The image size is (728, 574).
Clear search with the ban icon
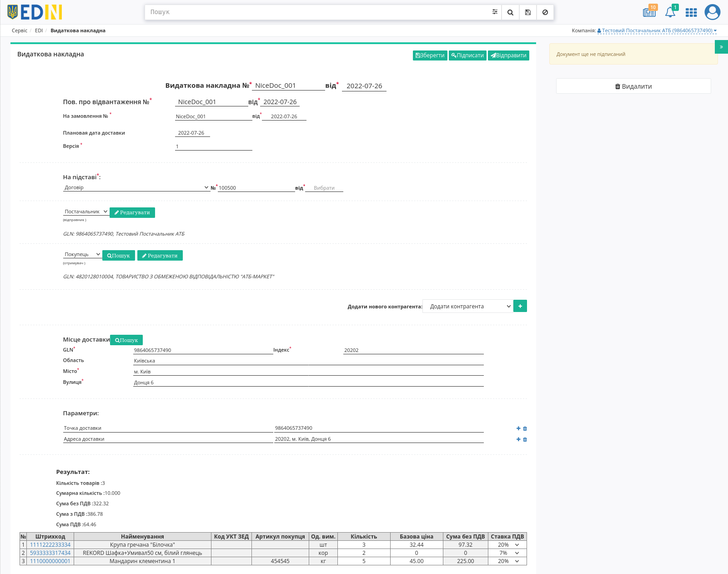click(x=545, y=12)
